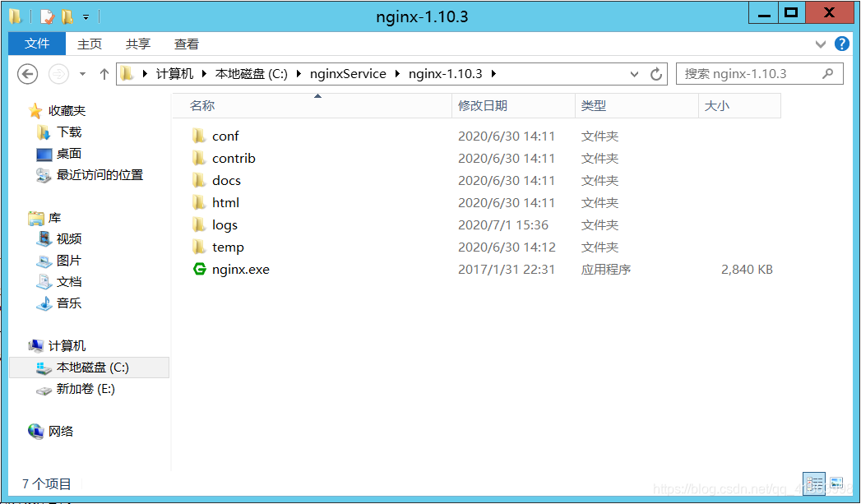Screen dimensions: 861x504
Task: Click the Properties icon in quick access toolbar
Action: [47, 16]
